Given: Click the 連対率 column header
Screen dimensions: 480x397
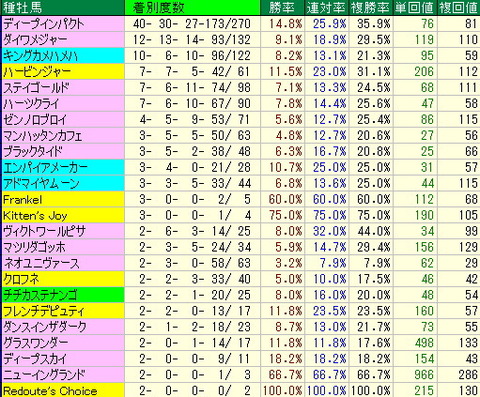Looking at the screenshot, I should 326,8.
